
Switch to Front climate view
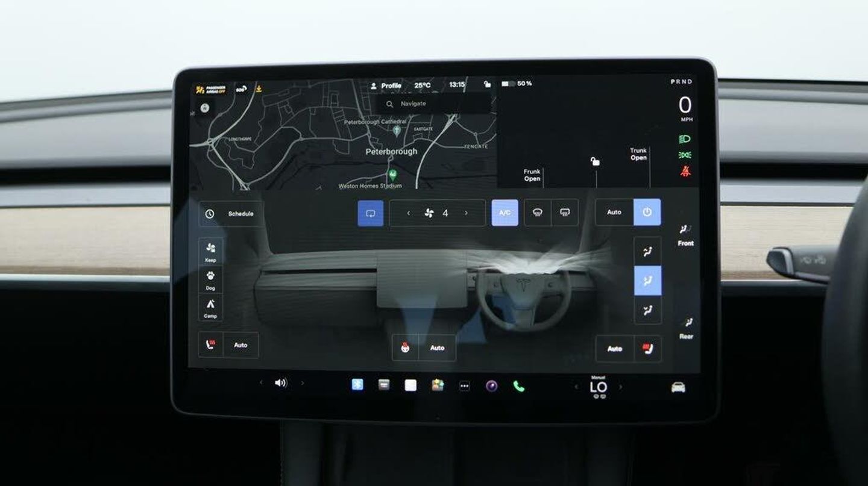(686, 235)
